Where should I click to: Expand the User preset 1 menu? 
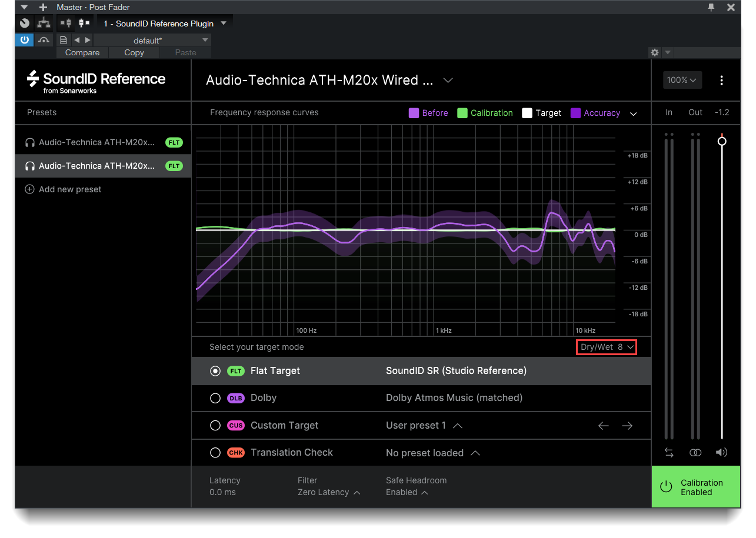[x=424, y=425]
